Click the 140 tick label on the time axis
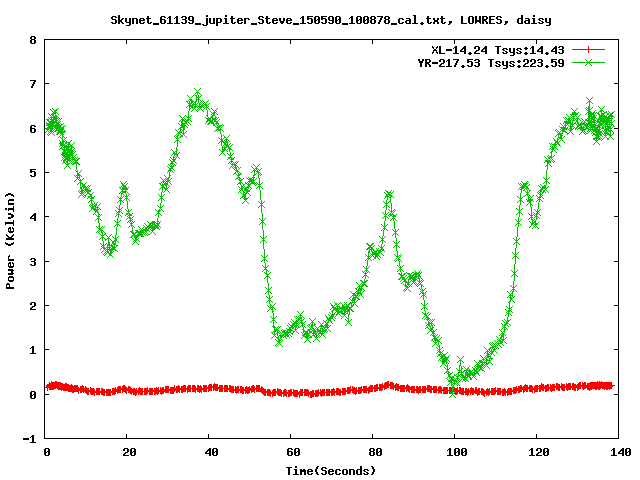640x480 pixels. coord(618,452)
